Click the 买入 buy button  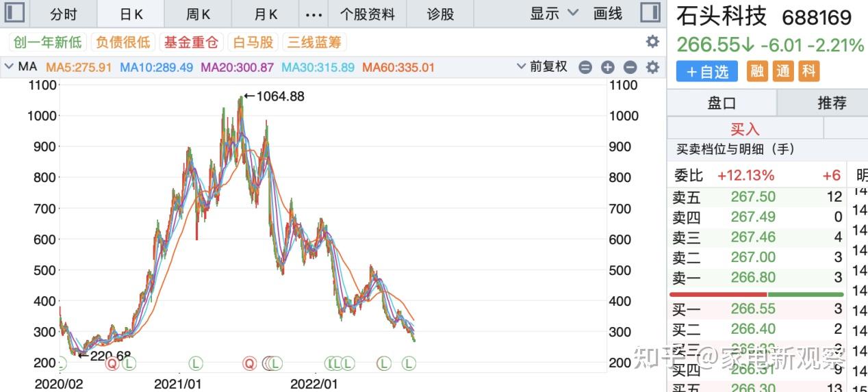pyautogui.click(x=745, y=129)
